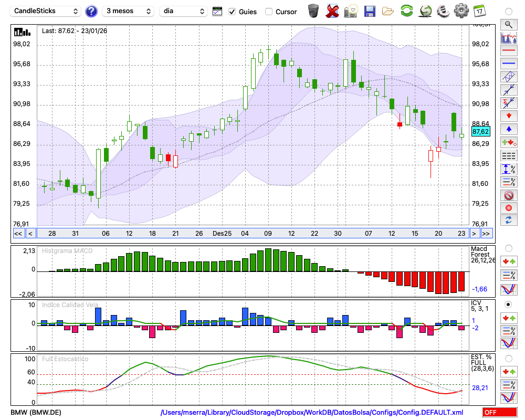Open the dia interval dropdown
Screen dimensions: 525x420
coord(184,11)
